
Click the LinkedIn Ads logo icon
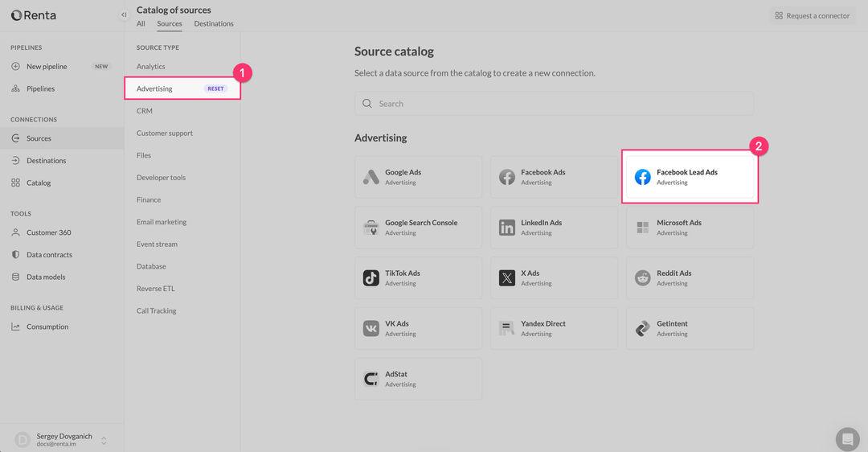[x=506, y=228]
